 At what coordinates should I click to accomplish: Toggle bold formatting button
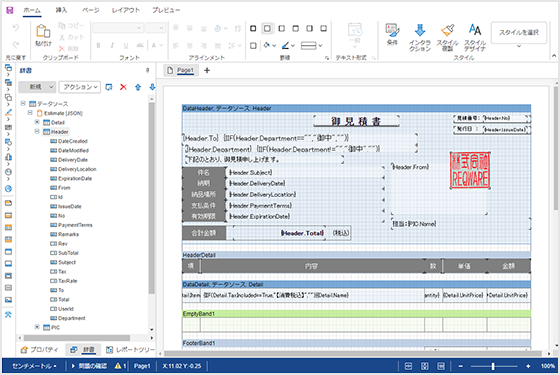click(98, 45)
